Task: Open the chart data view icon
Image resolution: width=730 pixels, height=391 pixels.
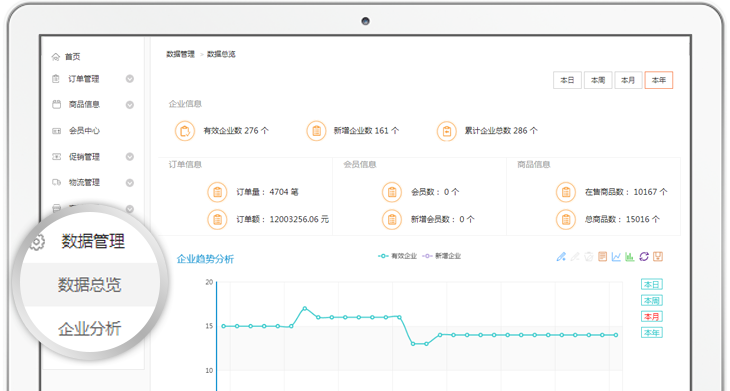Action: 602,256
